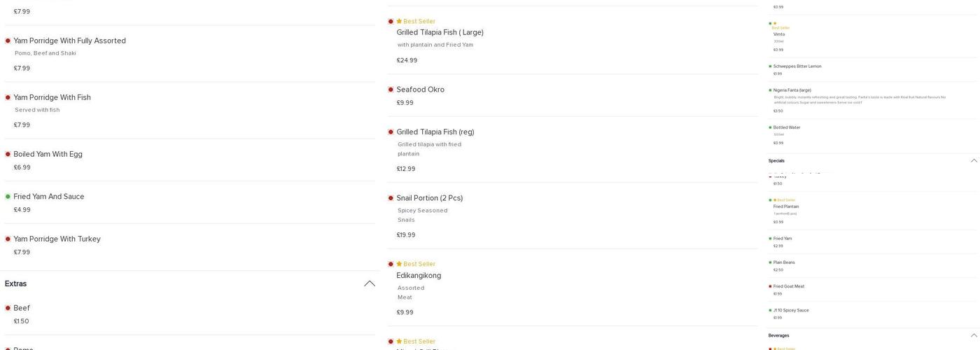Open Yam Porridge With Fully Assorted item
This screenshot has height=350, width=980.
[x=70, y=41]
